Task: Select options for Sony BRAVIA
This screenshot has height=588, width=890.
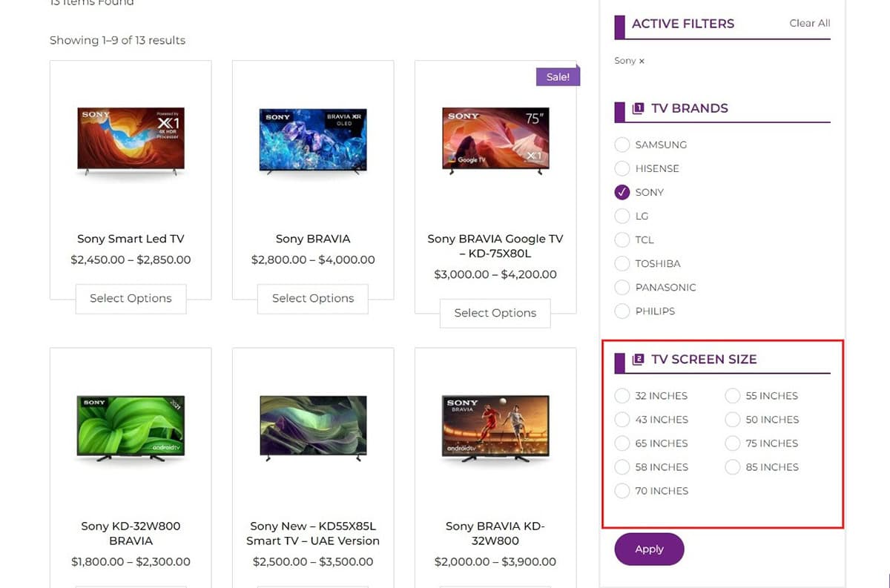Action: tap(313, 298)
